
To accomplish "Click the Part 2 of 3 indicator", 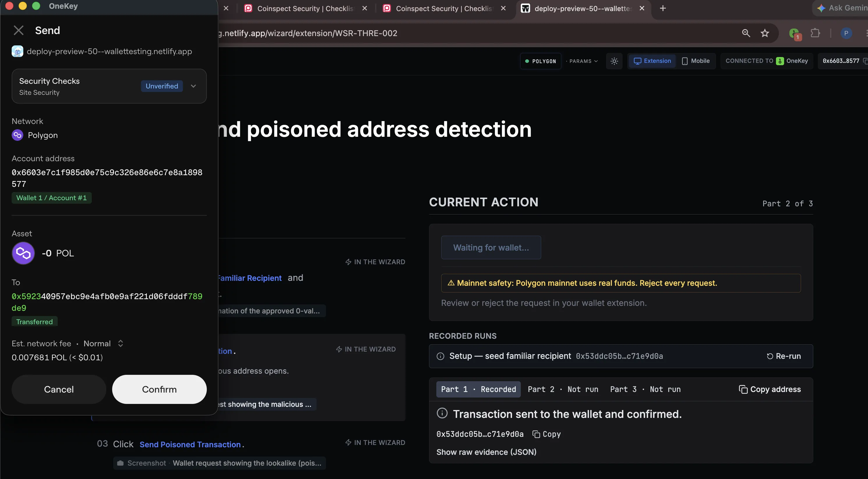I will 788,204.
